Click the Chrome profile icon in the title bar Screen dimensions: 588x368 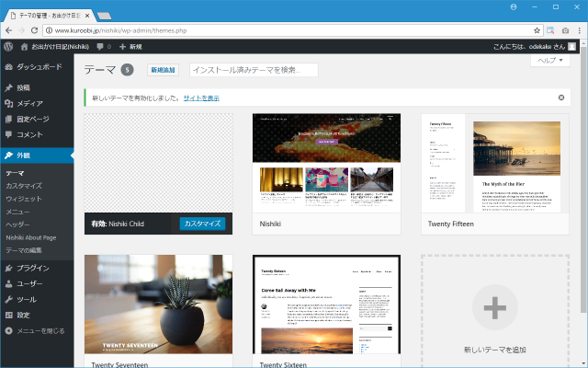(514, 7)
